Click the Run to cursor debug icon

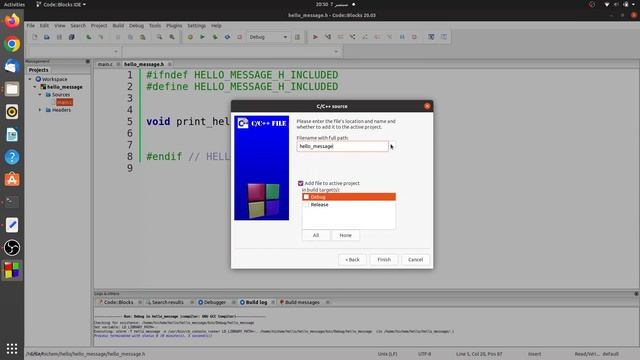(328, 37)
